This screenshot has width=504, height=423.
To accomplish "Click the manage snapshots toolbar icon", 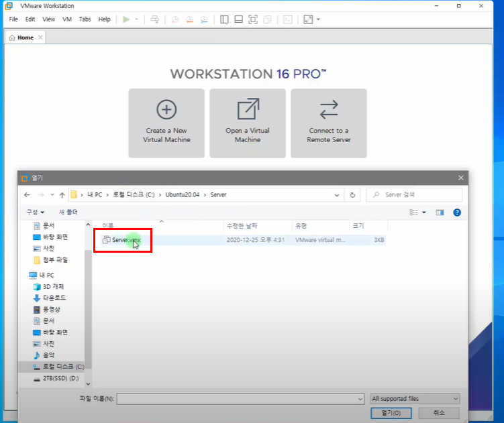I will click(x=204, y=19).
